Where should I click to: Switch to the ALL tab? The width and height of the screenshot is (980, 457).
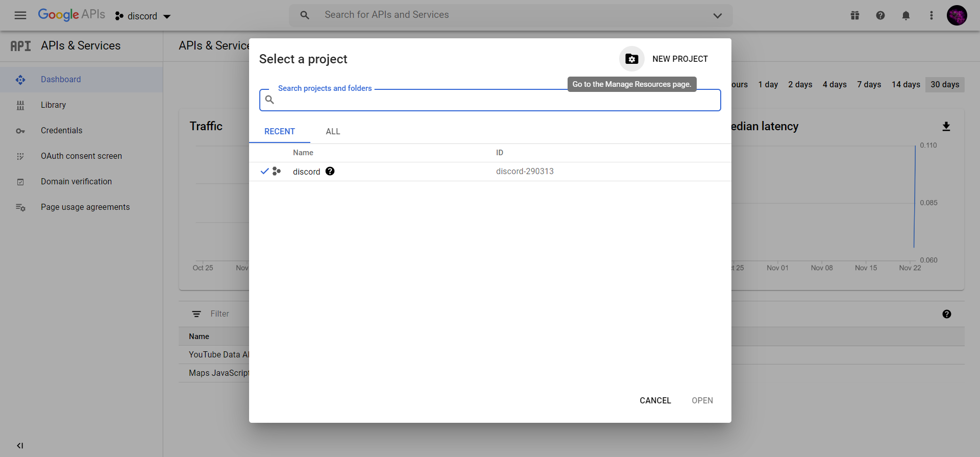[x=333, y=132]
